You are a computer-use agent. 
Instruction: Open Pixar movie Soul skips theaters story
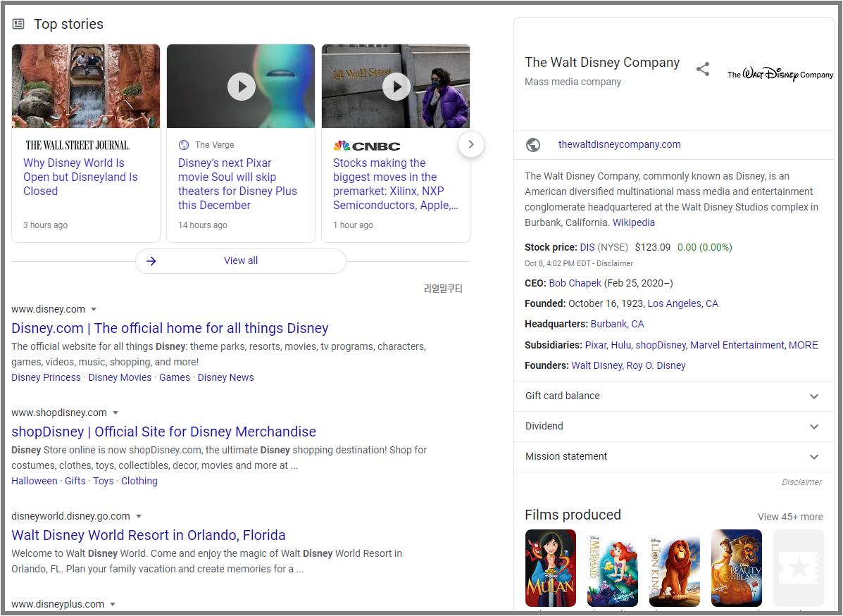[x=237, y=184]
